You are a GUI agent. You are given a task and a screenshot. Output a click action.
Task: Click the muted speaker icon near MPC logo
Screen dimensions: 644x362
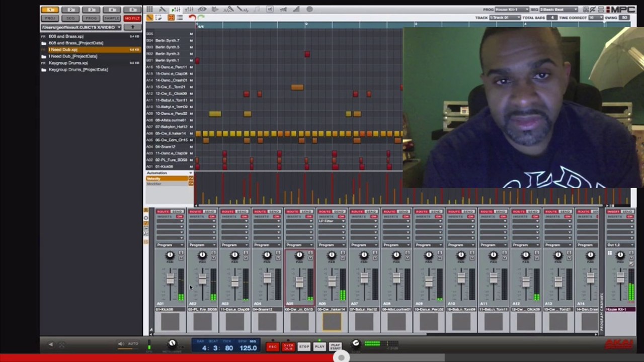tap(593, 10)
